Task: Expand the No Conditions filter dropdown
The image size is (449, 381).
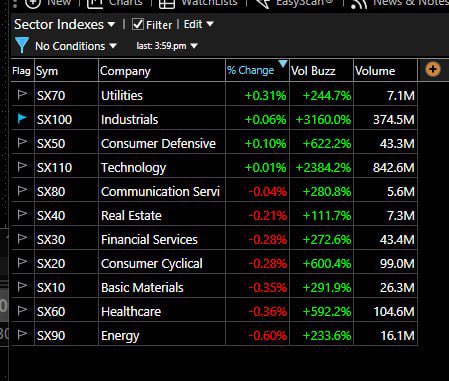Action: (x=76, y=46)
